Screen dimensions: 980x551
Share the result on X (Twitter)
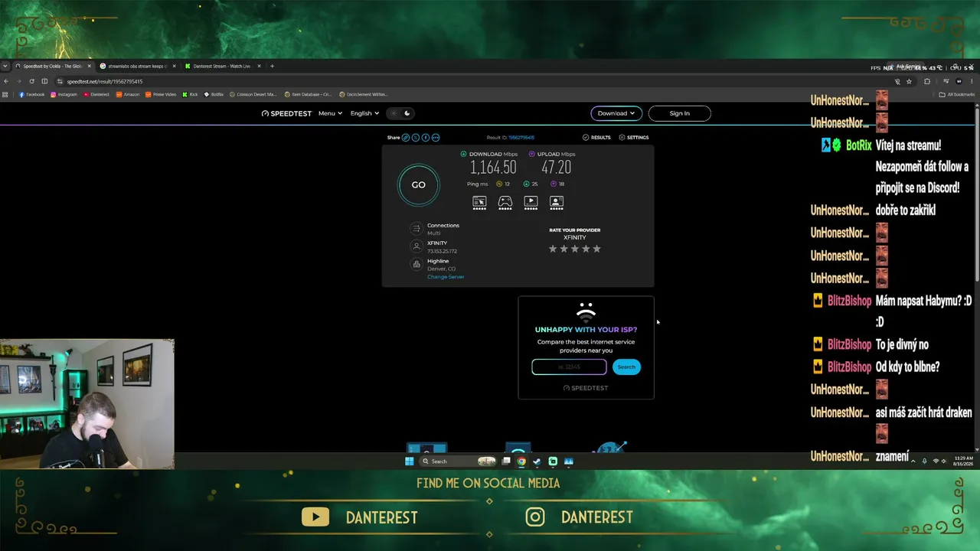(416, 138)
